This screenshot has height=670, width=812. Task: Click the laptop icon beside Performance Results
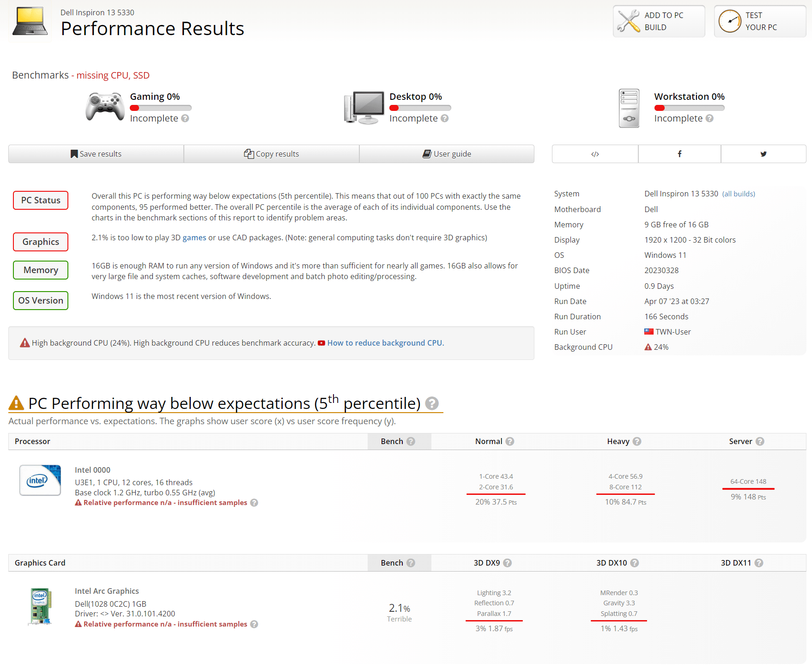pos(30,21)
